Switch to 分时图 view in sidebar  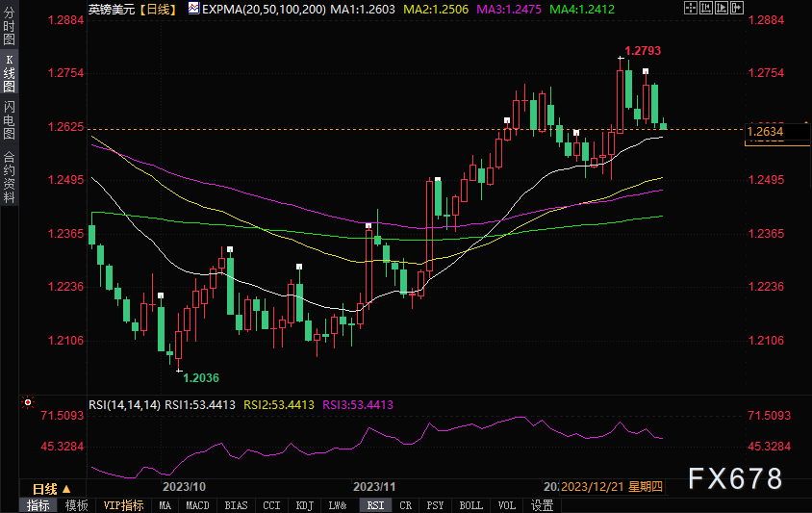(x=9, y=26)
